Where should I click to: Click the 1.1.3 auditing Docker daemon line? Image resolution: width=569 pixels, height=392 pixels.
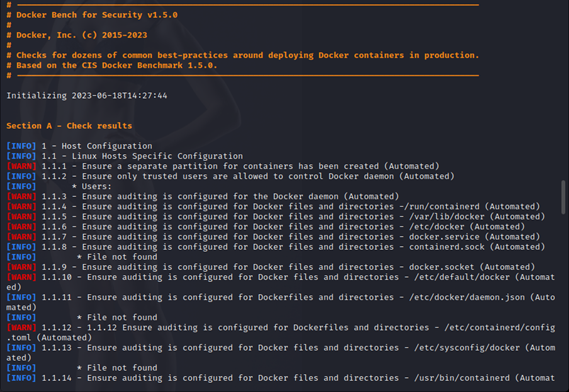tap(203, 196)
